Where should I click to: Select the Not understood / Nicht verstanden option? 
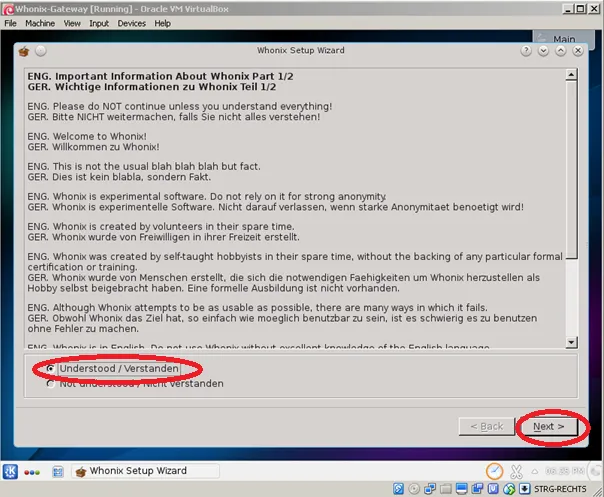tap(135, 384)
